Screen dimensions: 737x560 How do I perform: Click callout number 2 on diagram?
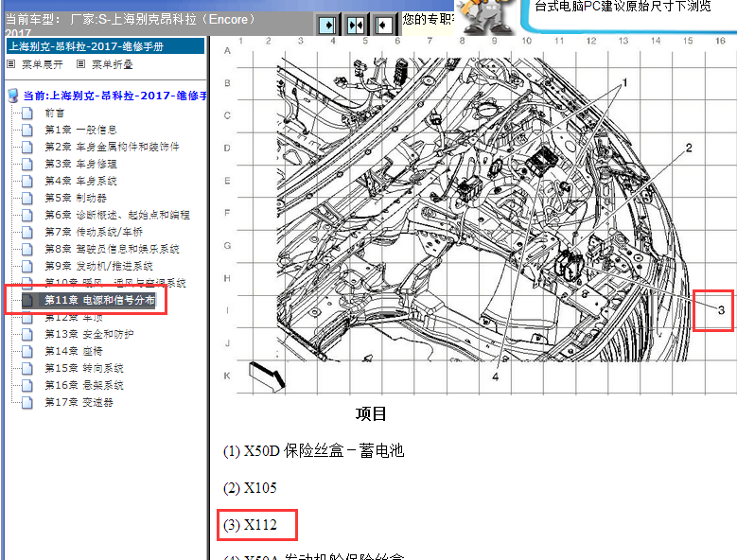[x=689, y=148]
